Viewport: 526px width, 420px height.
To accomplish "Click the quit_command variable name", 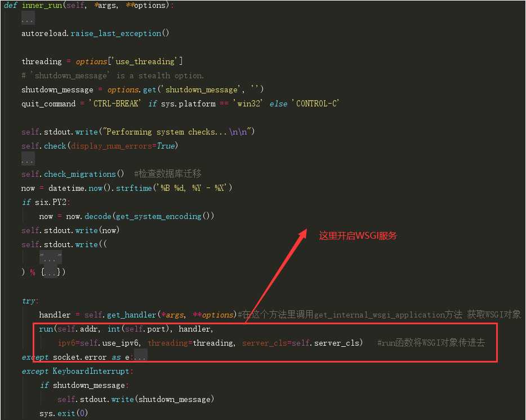I will click(x=48, y=104).
